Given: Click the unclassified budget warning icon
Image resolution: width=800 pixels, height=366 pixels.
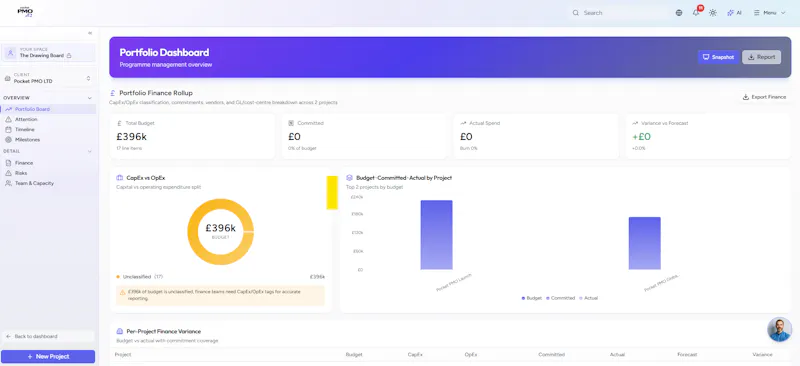Looking at the screenshot, I should pos(122,292).
